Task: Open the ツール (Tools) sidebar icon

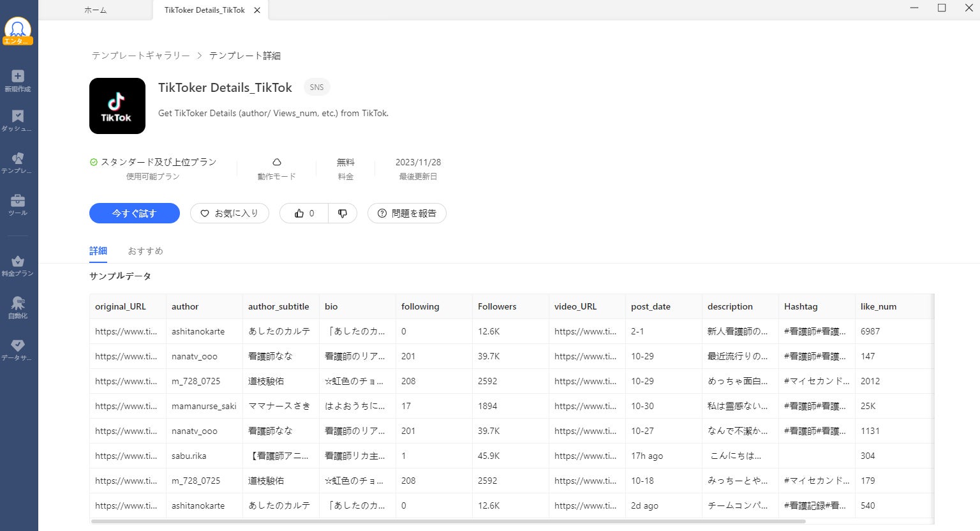Action: 18,205
